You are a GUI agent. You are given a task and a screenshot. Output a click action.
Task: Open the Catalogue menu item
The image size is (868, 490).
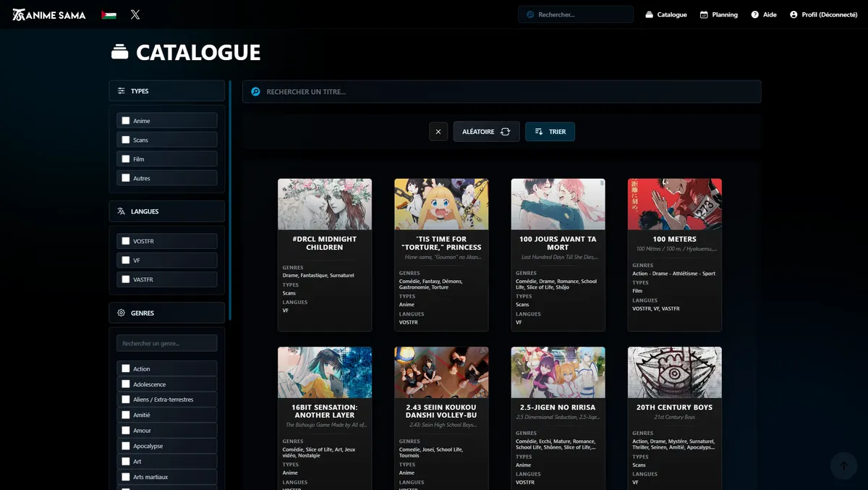click(x=665, y=14)
